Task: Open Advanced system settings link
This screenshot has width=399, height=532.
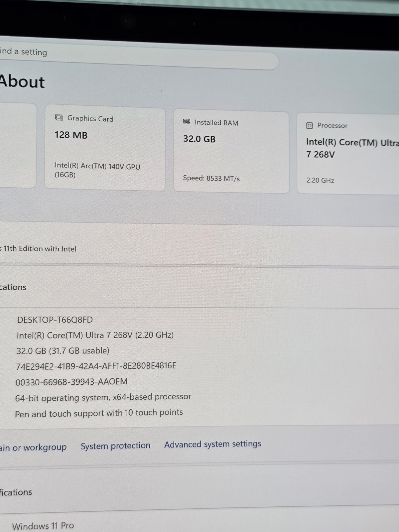Action: point(213,444)
